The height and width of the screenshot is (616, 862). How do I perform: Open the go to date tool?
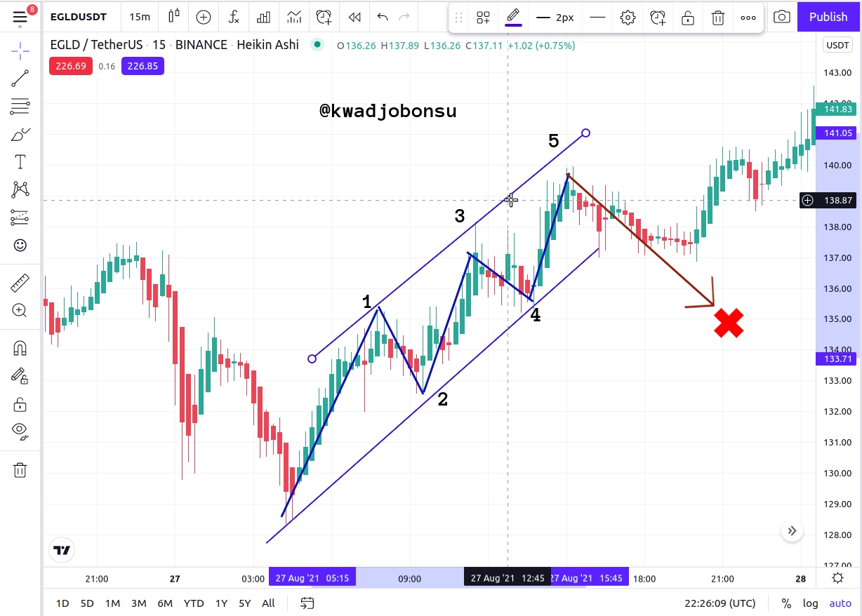[307, 603]
